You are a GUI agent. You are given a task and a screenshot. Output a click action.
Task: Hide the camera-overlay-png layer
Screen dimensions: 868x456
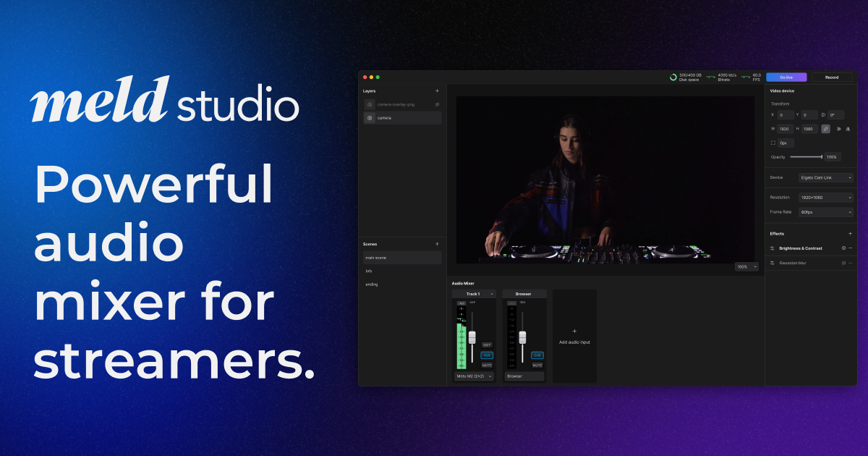(437, 104)
